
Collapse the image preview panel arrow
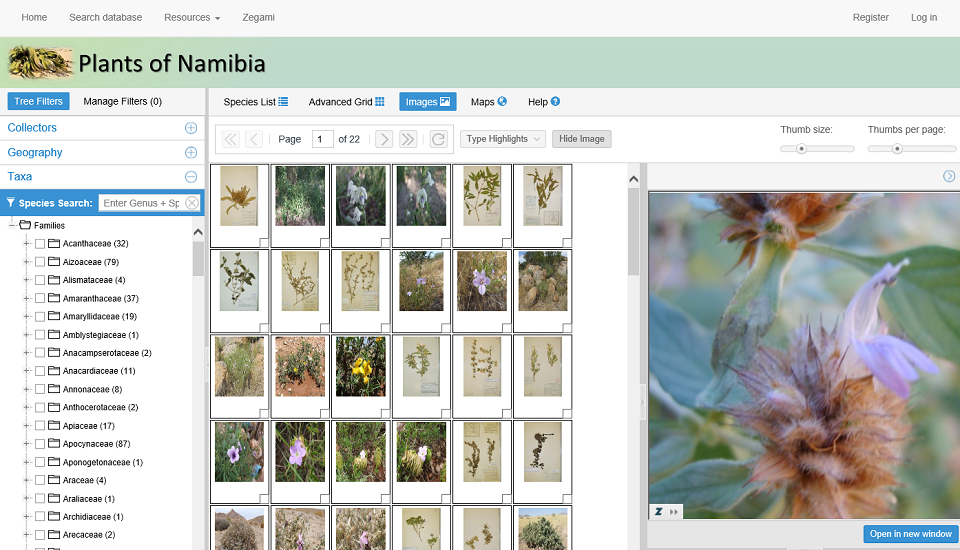(x=948, y=176)
